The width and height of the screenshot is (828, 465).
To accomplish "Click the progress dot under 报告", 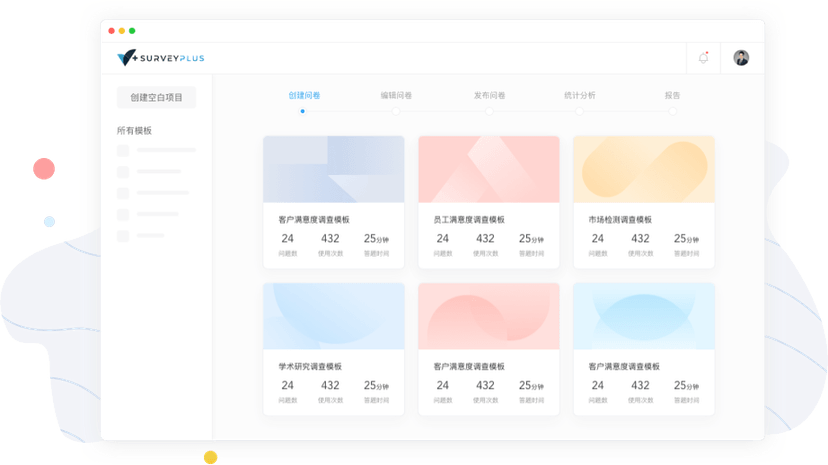I will coord(672,111).
